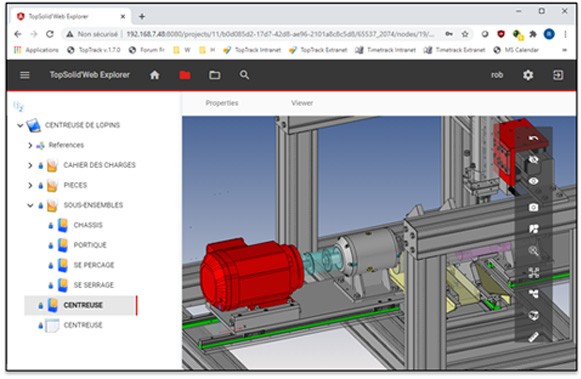Open the settings gear icon

[x=528, y=75]
